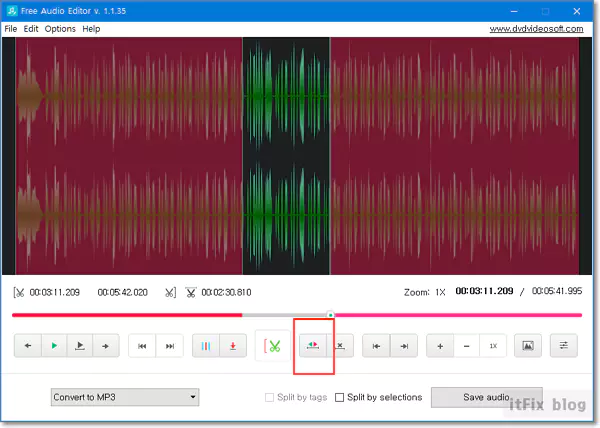The height and width of the screenshot is (428, 600).
Task: Click the duration value 00:02:30.810
Action: coord(226,293)
